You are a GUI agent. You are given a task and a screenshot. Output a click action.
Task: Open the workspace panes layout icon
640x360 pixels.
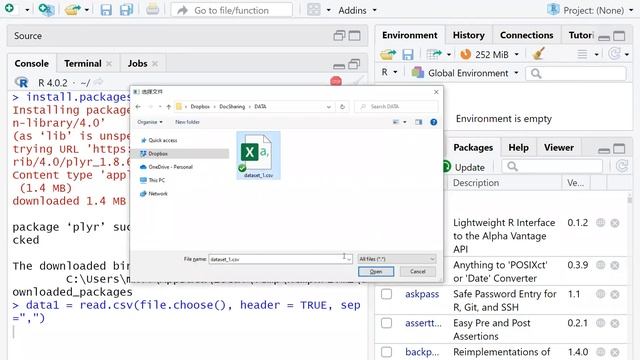point(313,10)
